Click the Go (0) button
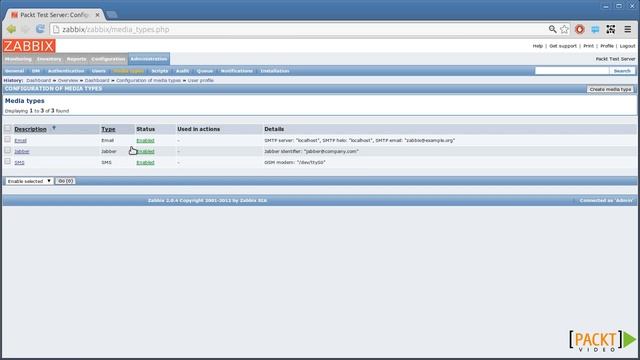 (x=65, y=181)
